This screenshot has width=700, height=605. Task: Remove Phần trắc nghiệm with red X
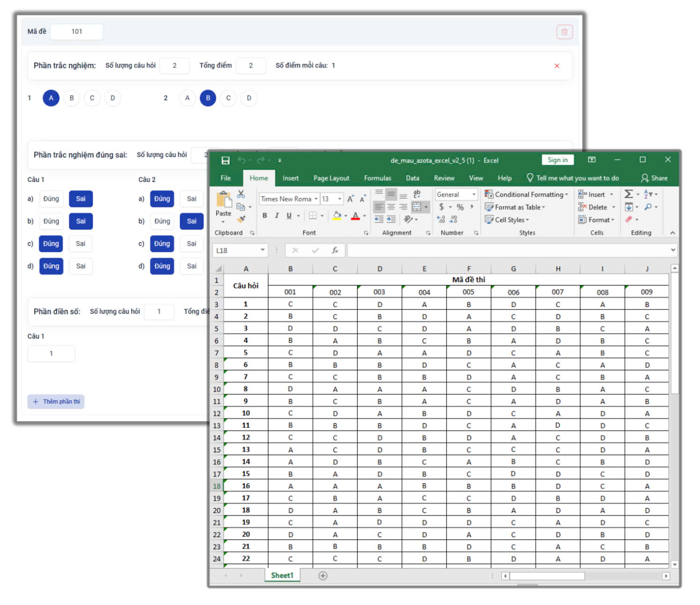557,66
